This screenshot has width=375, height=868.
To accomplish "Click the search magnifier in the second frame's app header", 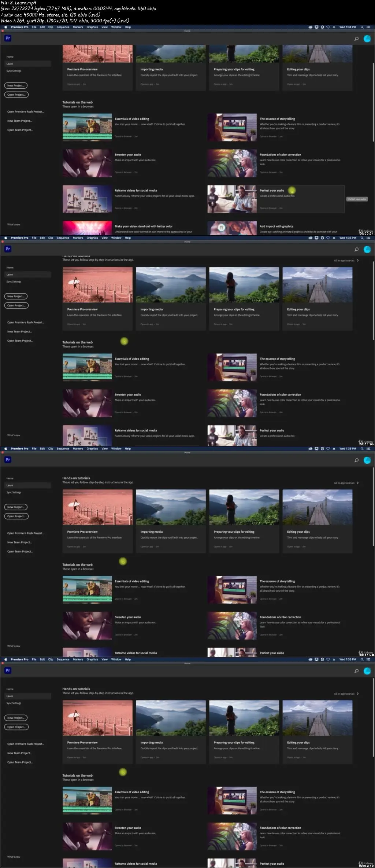I will pos(356,249).
